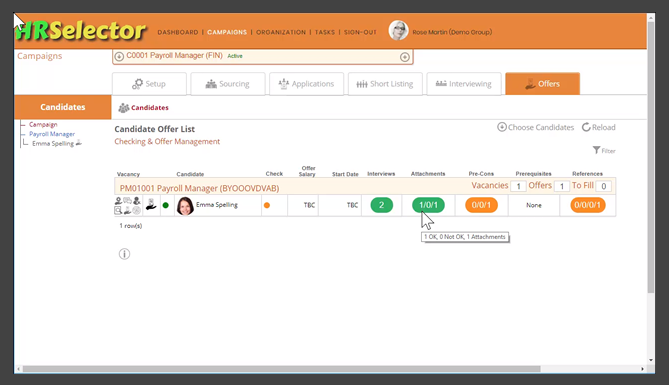Expand campaign selector with left circled arrow

coord(119,56)
